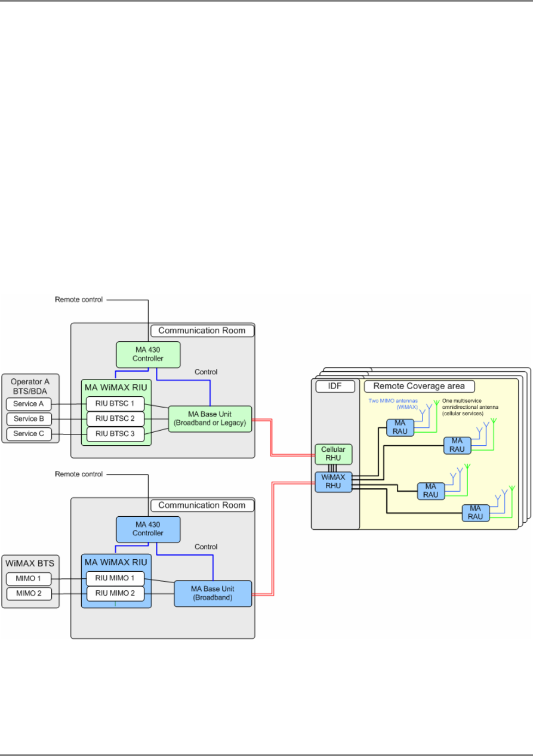Select the RIU BTSC 2 box
Viewport: 533px width, 756px height.
(116, 419)
